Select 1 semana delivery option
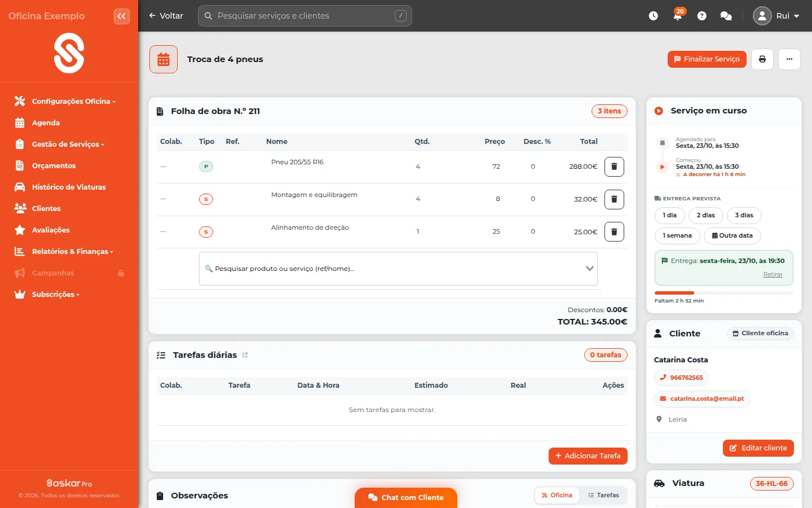Screen dimensions: 812x508 [677, 236]
